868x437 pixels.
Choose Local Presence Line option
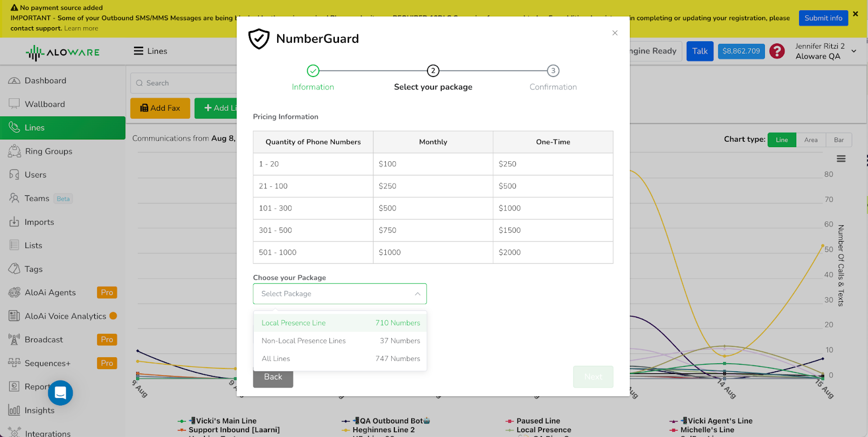[x=341, y=322]
